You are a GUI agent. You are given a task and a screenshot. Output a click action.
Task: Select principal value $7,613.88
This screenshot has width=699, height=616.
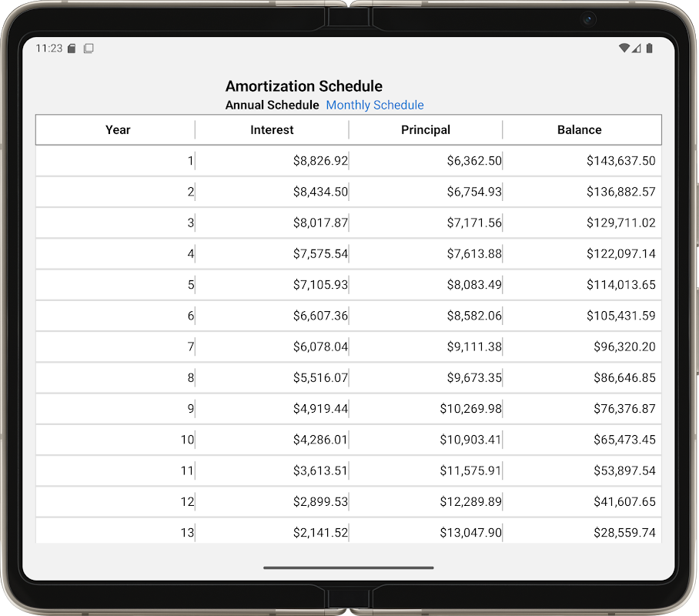coord(474,254)
